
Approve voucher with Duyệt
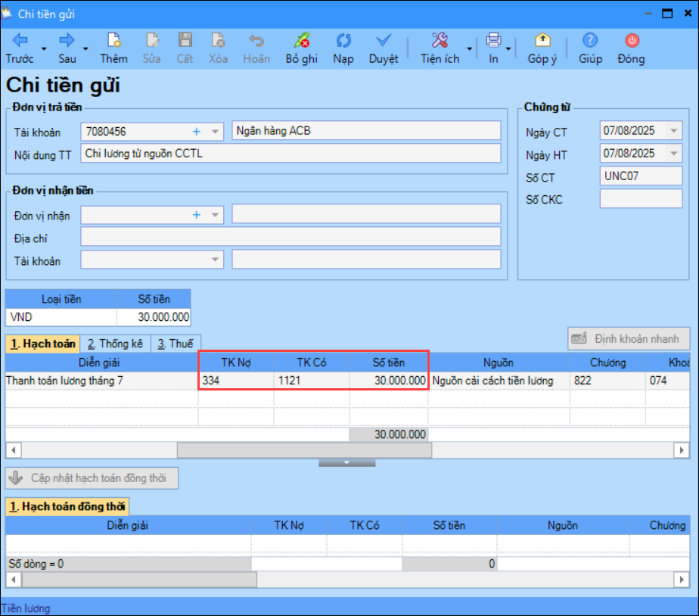pos(384,48)
